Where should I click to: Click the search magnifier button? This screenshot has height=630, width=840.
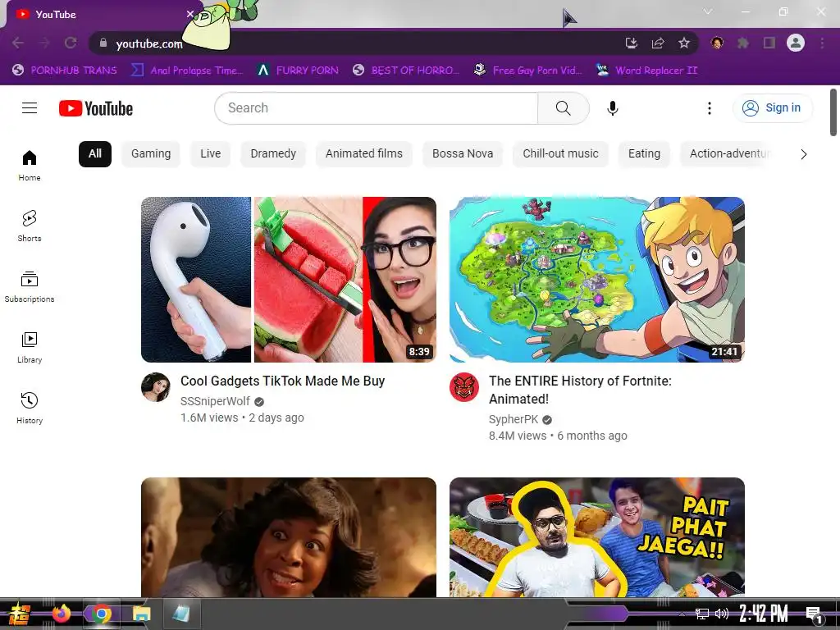[x=563, y=108]
